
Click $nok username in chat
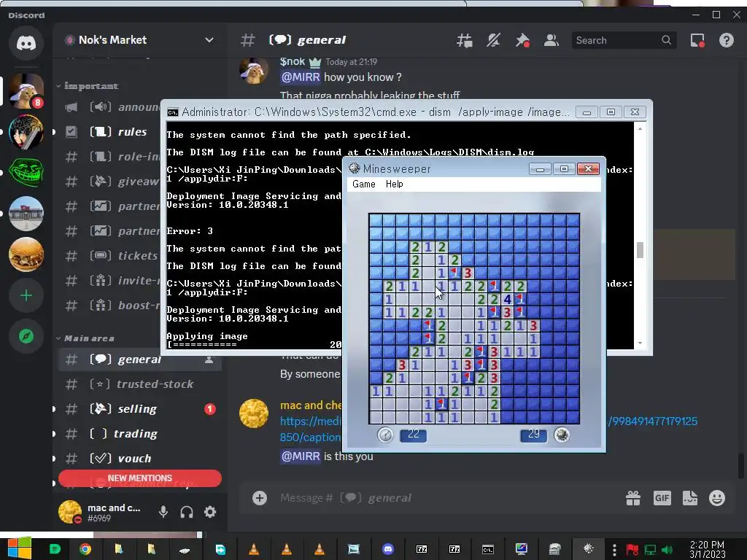click(293, 61)
